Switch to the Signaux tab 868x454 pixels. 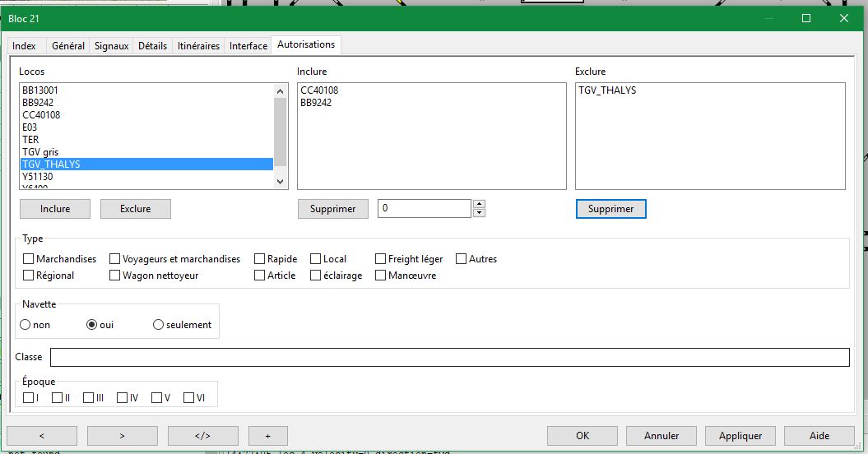coord(111,46)
